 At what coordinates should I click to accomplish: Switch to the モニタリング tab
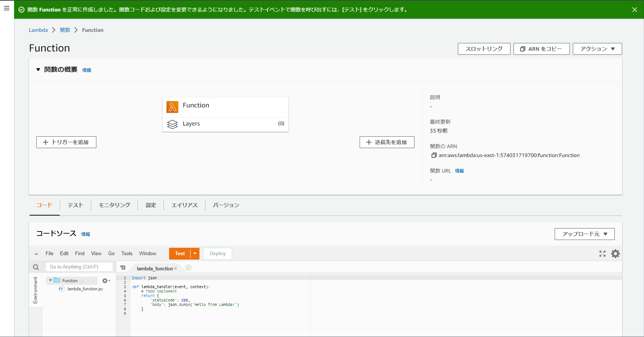[115, 205]
